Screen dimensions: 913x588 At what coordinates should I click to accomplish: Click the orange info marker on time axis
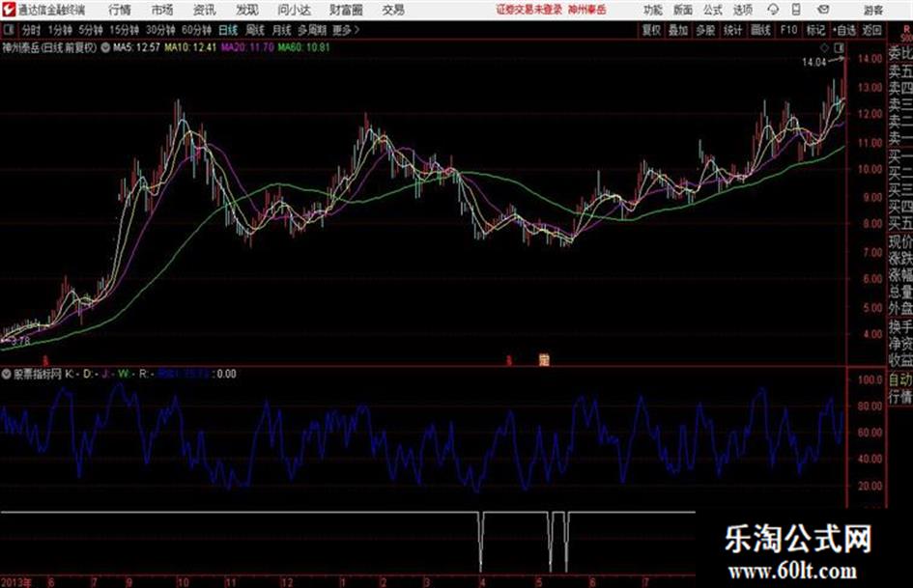544,360
